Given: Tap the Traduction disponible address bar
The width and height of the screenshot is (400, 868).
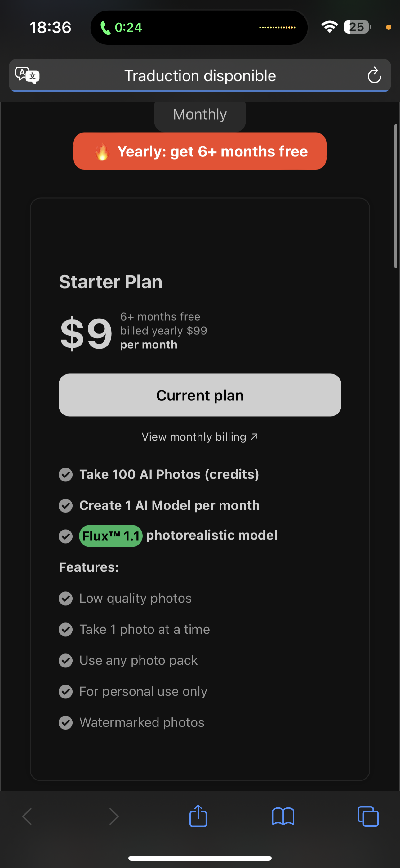Looking at the screenshot, I should pyautogui.click(x=200, y=76).
